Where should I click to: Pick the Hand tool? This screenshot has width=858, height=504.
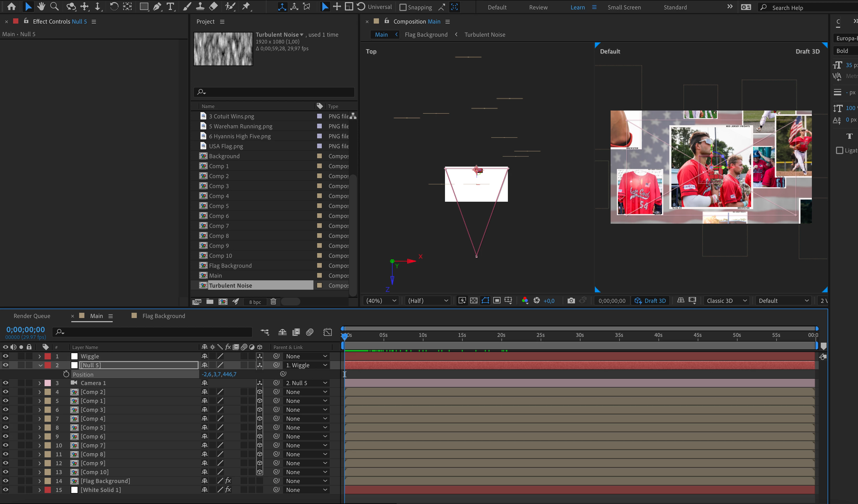[x=41, y=7]
